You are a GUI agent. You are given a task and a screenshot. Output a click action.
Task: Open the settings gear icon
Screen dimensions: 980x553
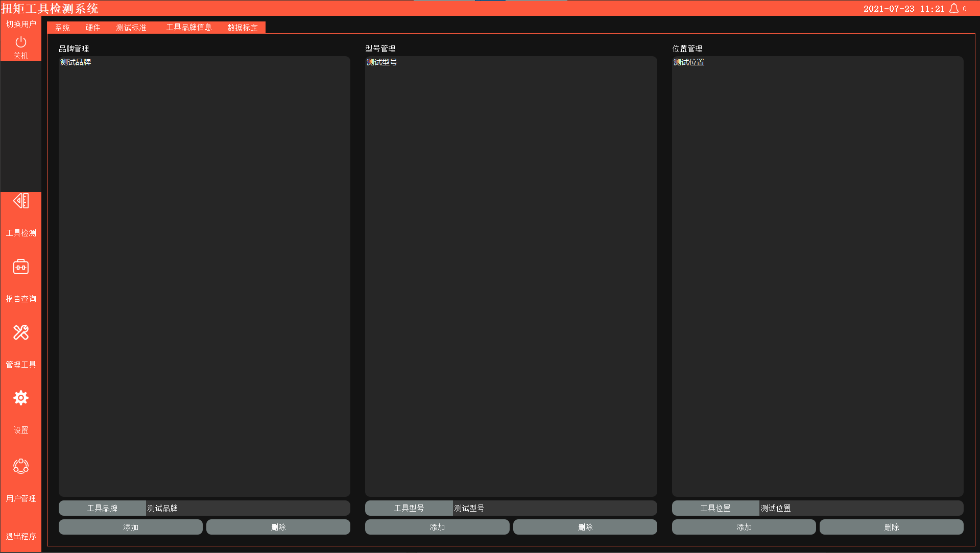(x=21, y=398)
